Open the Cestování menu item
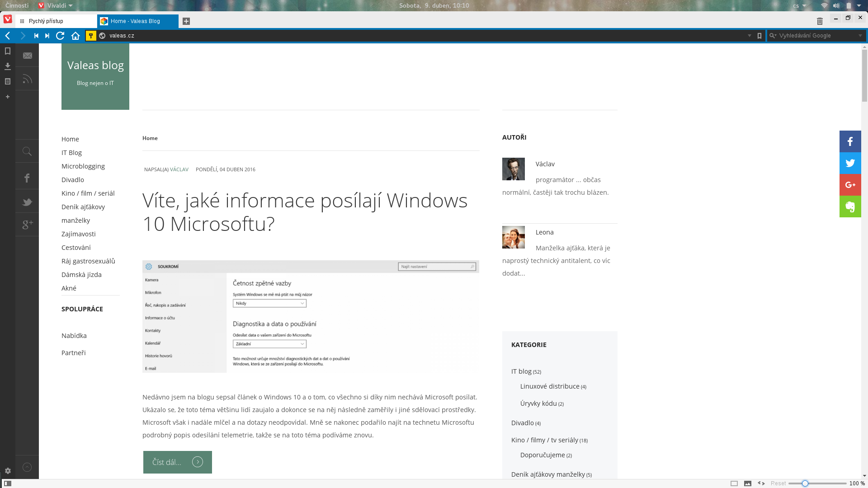This screenshot has height=488, width=868. click(x=76, y=248)
